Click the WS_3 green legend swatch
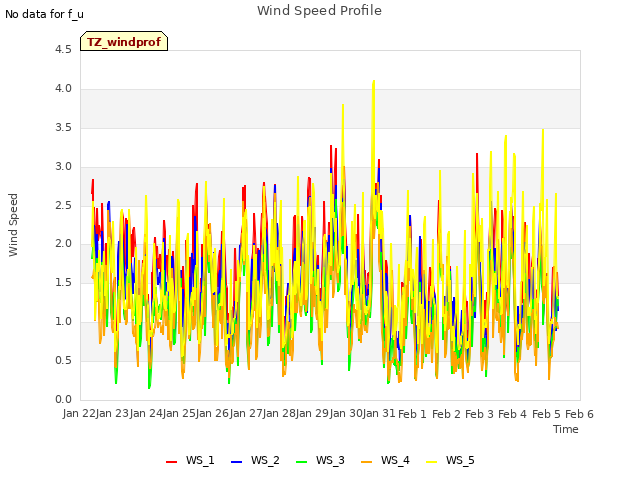The image size is (640, 480). (301, 462)
